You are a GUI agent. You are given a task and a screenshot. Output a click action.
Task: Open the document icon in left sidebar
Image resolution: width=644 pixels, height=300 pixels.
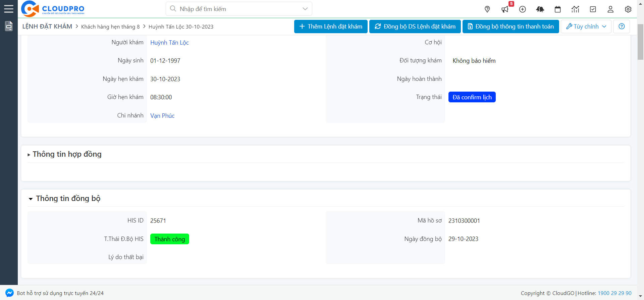(x=9, y=26)
